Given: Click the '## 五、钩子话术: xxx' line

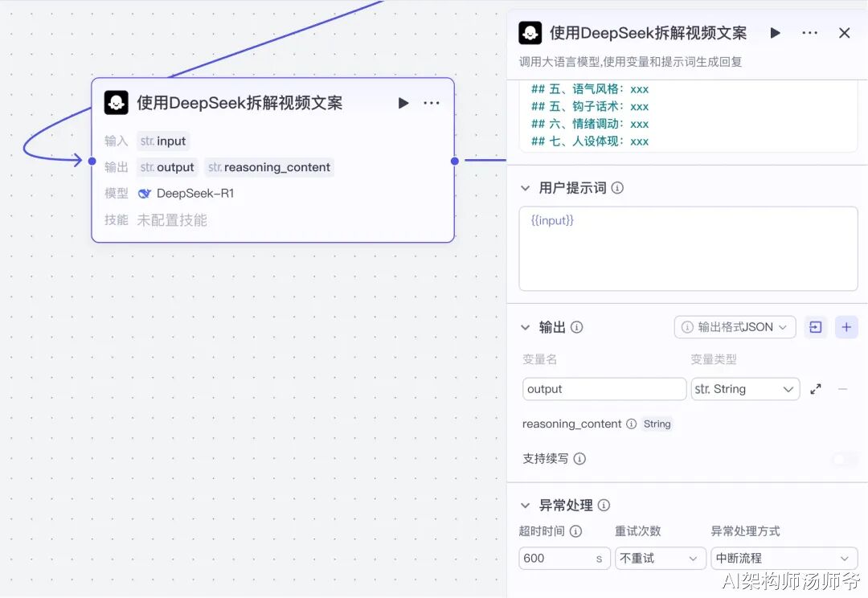Looking at the screenshot, I should pos(590,106).
